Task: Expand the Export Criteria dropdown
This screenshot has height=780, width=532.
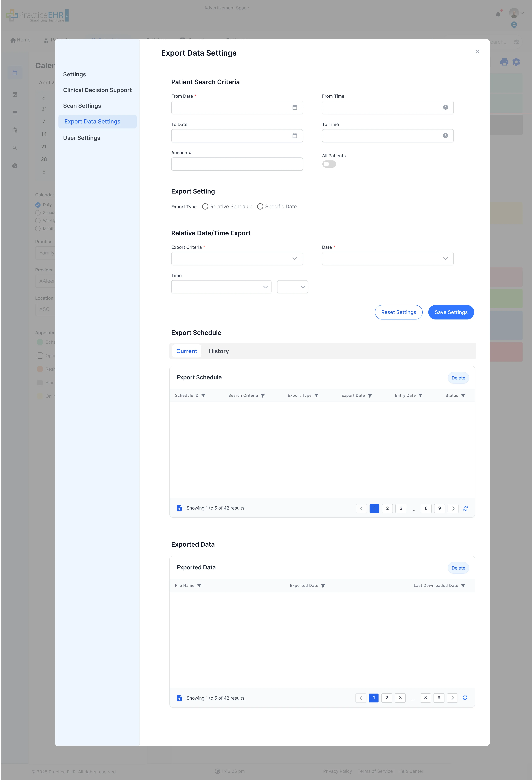Action: (237, 258)
